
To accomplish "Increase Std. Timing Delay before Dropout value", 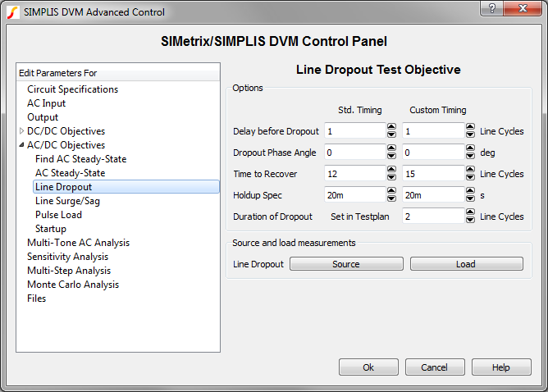I will click(391, 127).
